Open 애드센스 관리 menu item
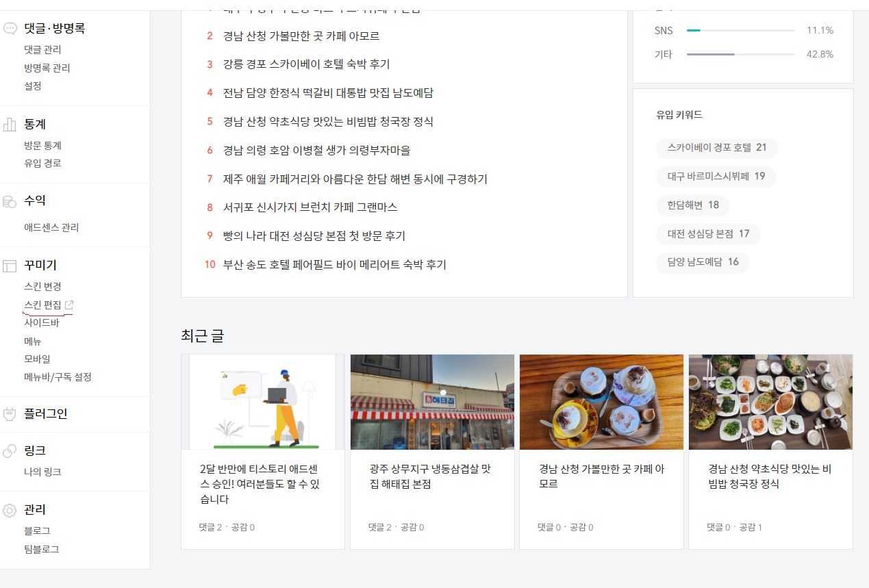This screenshot has width=869, height=588. pyautogui.click(x=51, y=228)
